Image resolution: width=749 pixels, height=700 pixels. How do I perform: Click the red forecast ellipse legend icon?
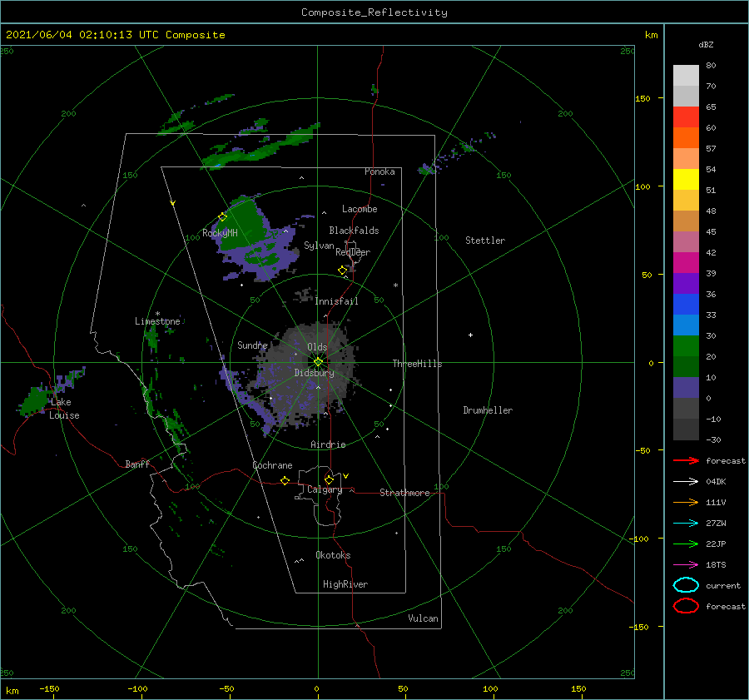[x=686, y=606]
